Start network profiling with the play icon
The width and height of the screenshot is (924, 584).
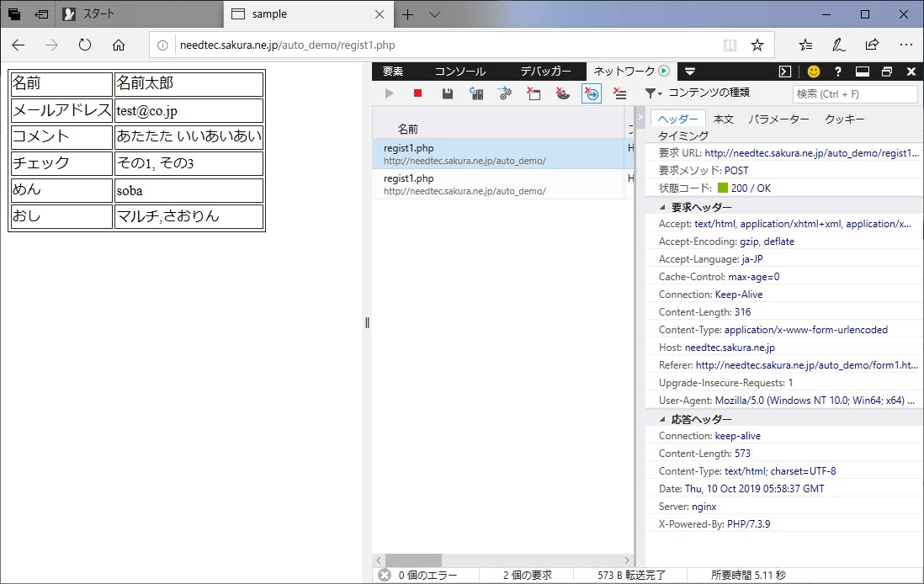pos(389,93)
